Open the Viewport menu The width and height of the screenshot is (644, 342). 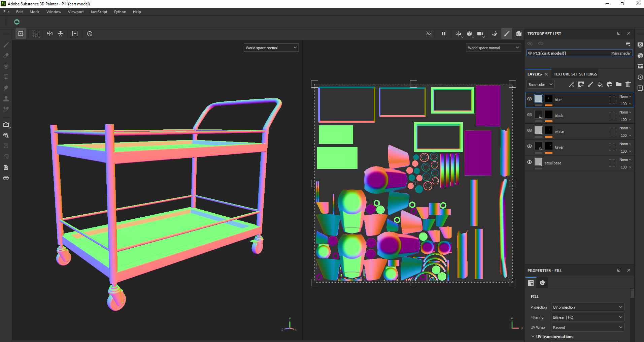point(76,12)
